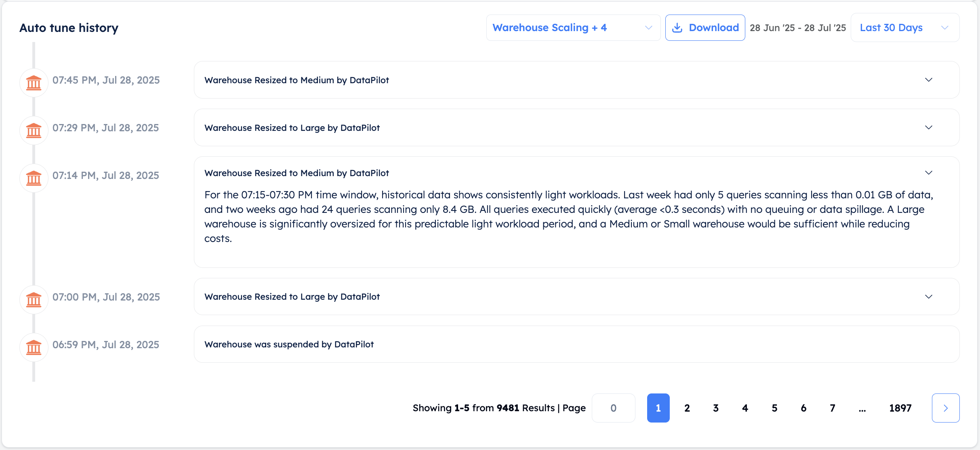980x450 pixels.
Task: Open the Last 30 Days range dropdown
Action: click(905, 27)
